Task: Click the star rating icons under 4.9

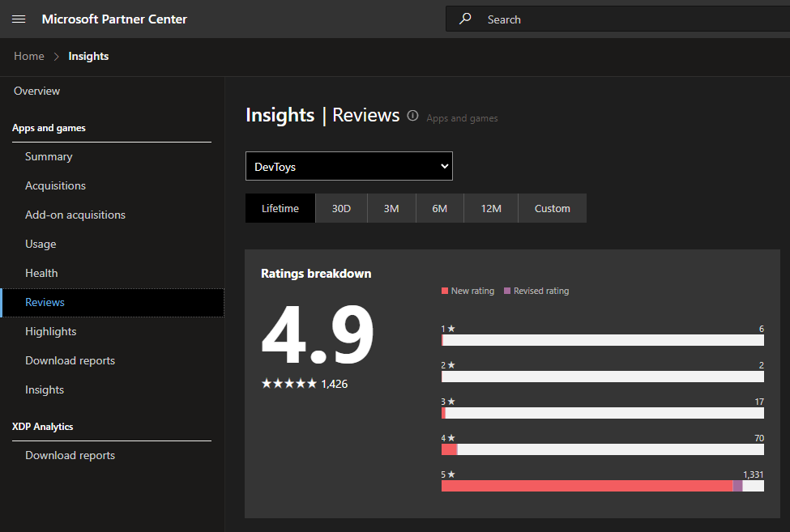Action: click(x=289, y=383)
